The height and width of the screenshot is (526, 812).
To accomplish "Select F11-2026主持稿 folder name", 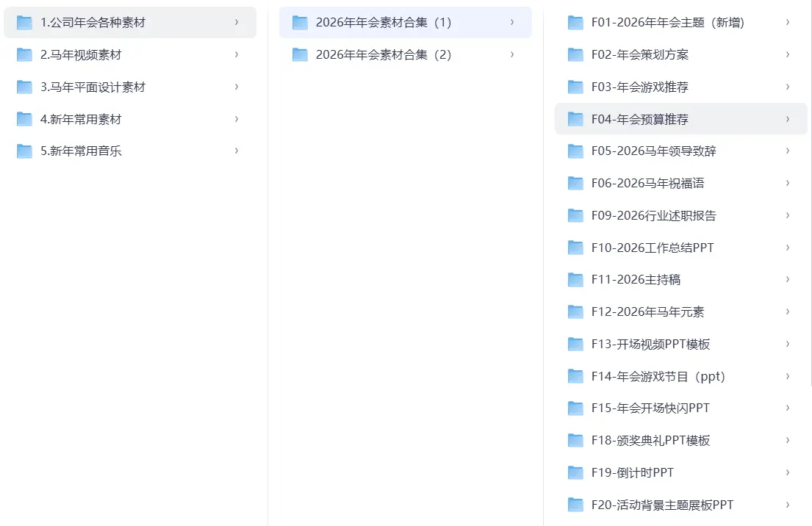I will point(636,280).
